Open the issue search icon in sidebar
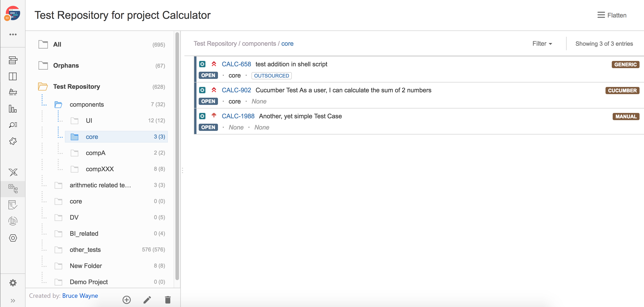644x307 pixels. tap(13, 125)
